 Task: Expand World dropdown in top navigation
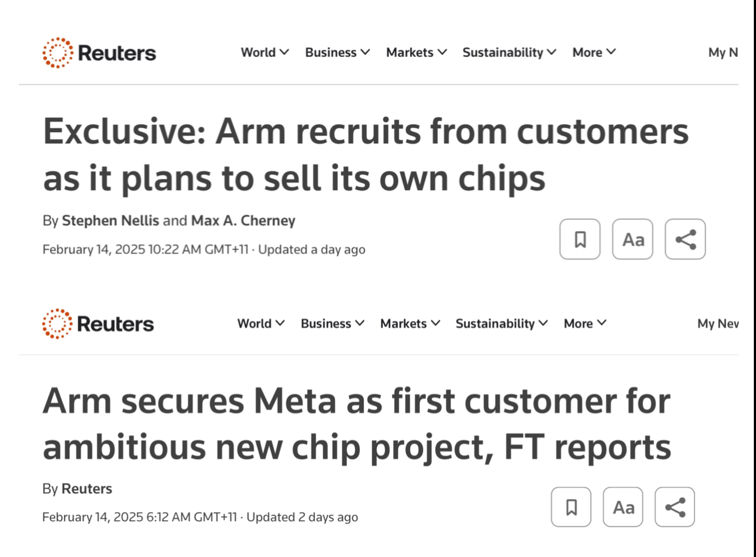click(x=265, y=52)
